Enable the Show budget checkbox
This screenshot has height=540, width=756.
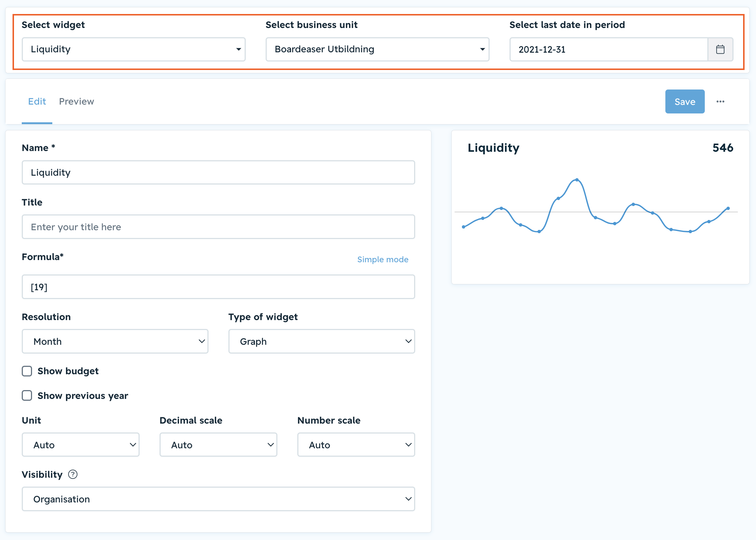coord(27,371)
